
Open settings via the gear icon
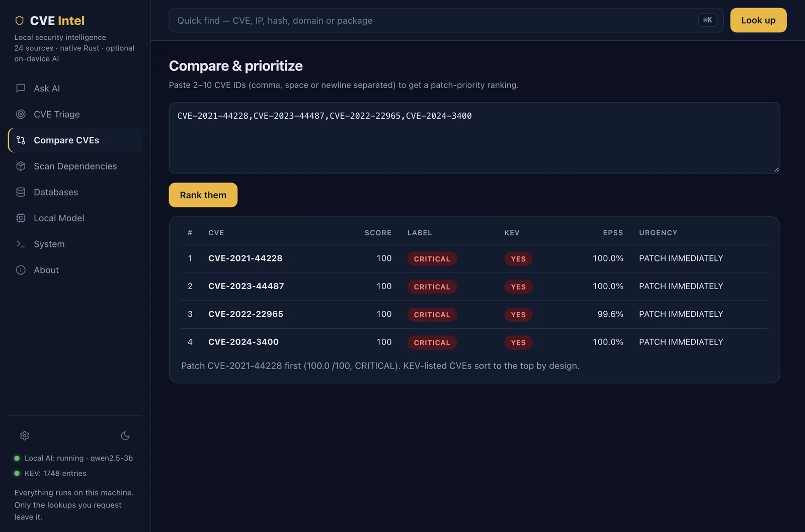[x=25, y=435]
